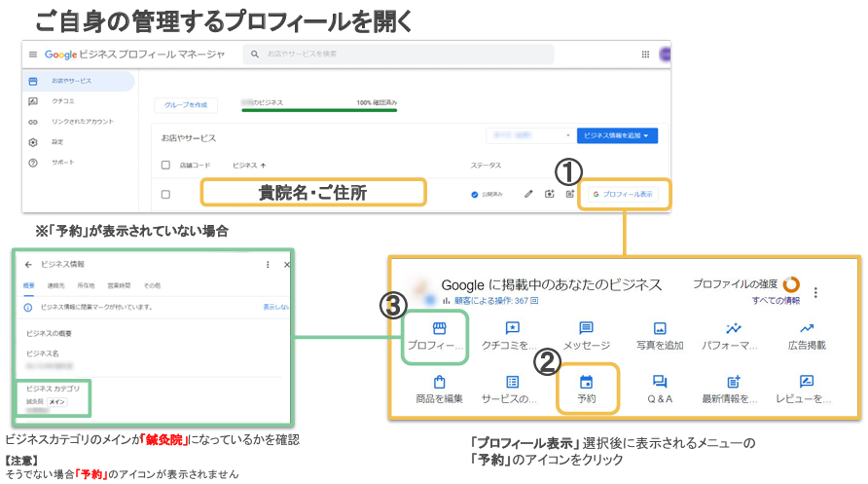The image size is (868, 484).
Task: Open the Google apps grid icon
Action: coord(645,55)
